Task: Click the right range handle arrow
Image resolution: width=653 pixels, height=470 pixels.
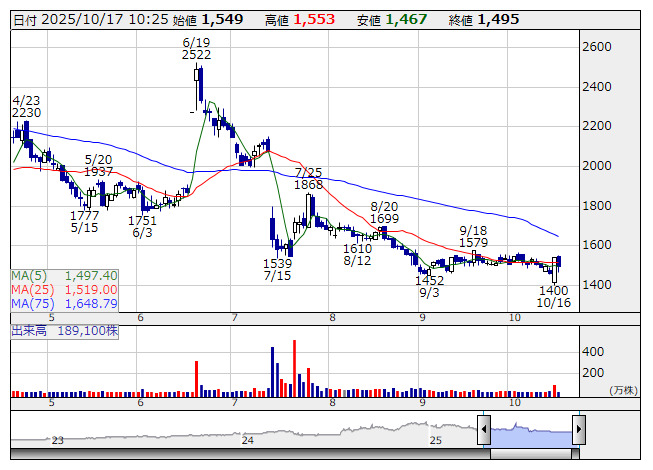Action: click(579, 429)
